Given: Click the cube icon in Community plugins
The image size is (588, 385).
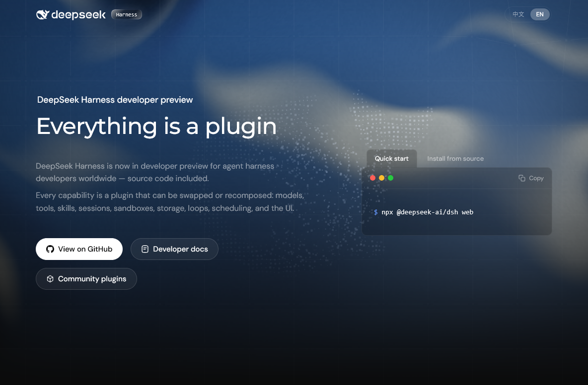Looking at the screenshot, I should pos(50,279).
